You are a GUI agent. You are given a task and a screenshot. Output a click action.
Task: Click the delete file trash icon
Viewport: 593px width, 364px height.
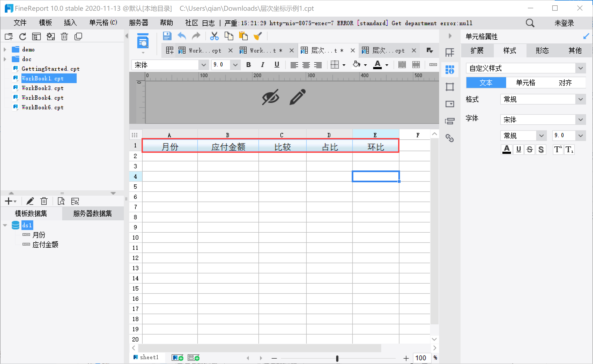click(x=64, y=36)
